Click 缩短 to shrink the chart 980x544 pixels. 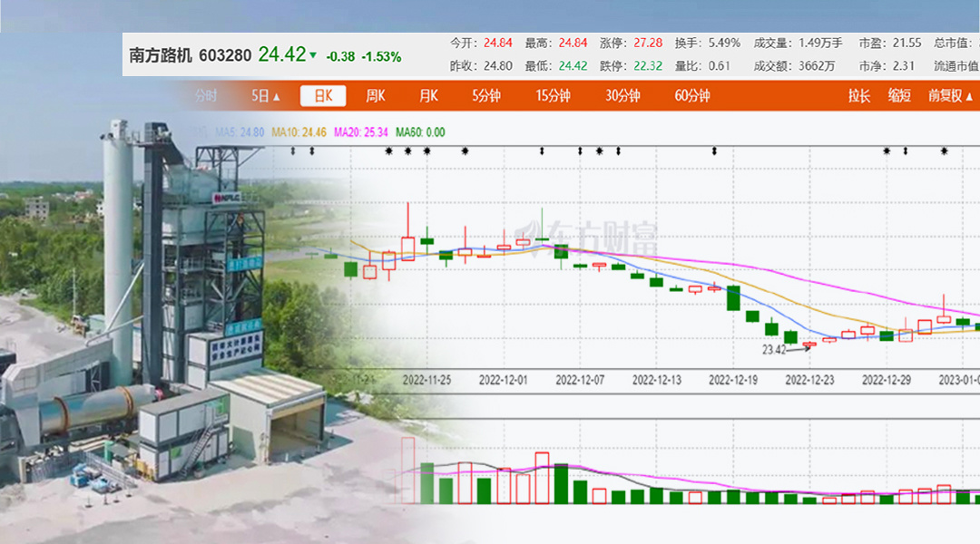[899, 96]
